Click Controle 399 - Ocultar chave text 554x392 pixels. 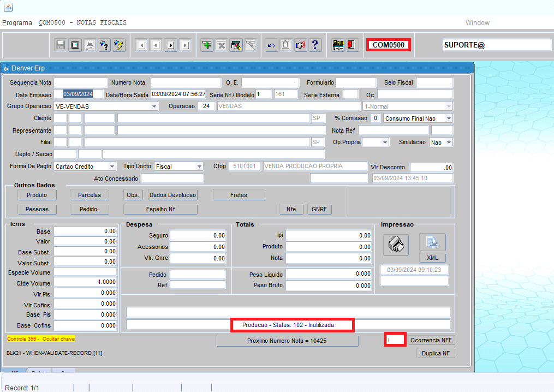(41, 339)
